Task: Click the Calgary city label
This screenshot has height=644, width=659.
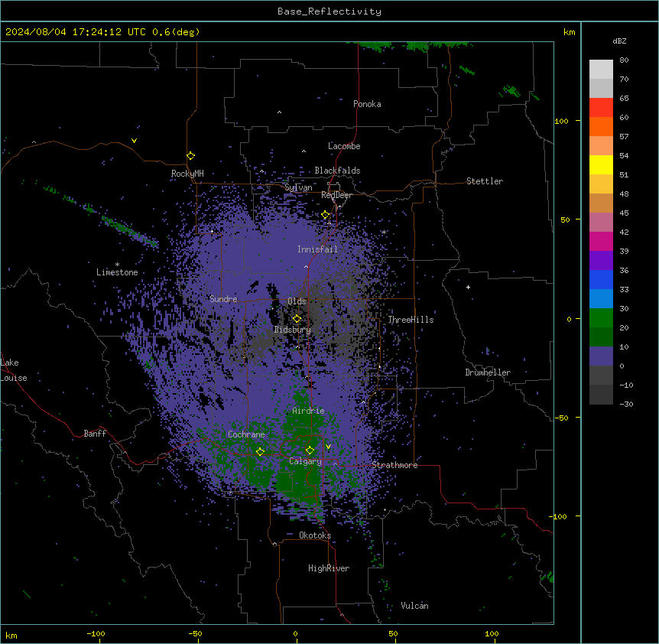Action: tap(305, 461)
